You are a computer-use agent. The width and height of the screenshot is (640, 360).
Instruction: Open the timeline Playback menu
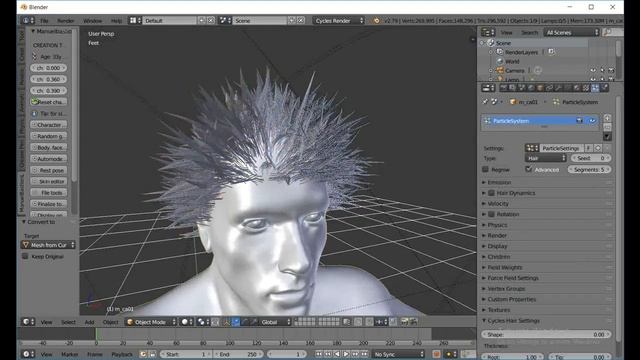(122, 354)
